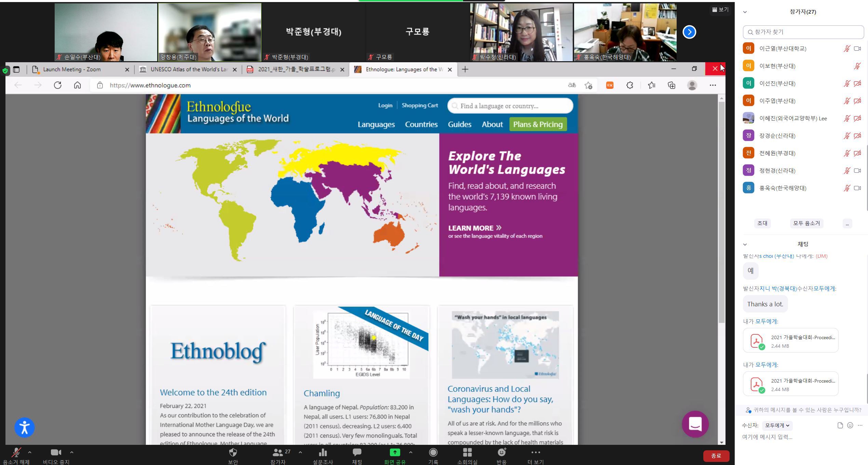Toggle the Stop Video camera button
Screen dimensions: 868x465
pos(56,453)
